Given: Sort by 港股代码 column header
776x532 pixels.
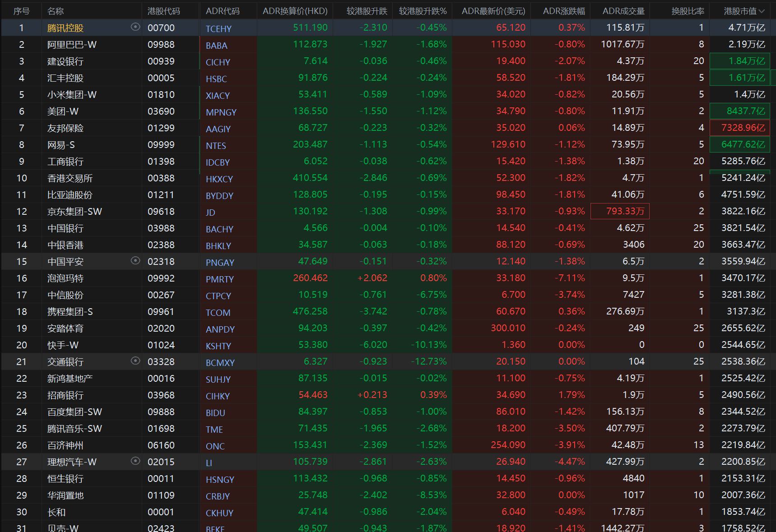Looking at the screenshot, I should pos(164,11).
